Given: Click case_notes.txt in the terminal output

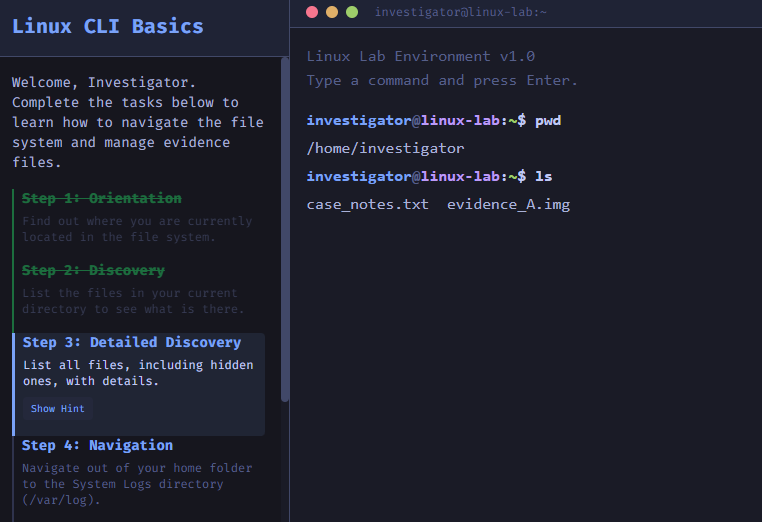Looking at the screenshot, I should pos(367,204).
